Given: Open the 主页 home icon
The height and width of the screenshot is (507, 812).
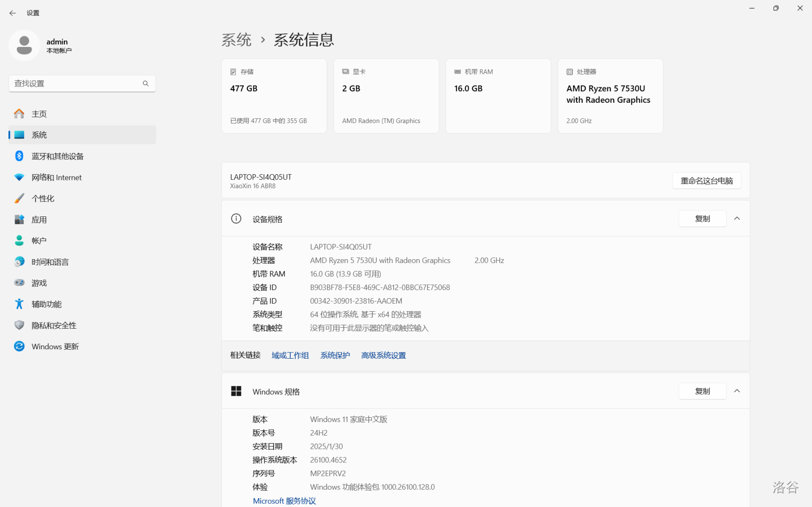Looking at the screenshot, I should 19,114.
